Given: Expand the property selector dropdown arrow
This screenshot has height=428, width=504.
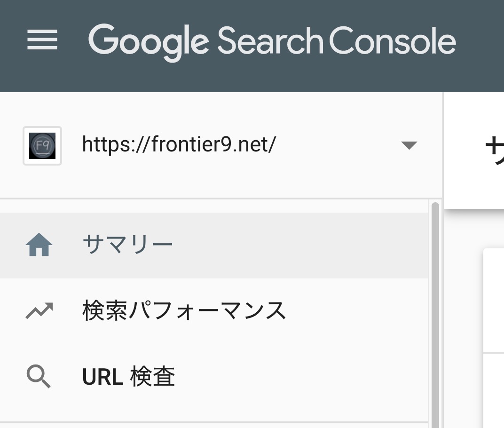Looking at the screenshot, I should pos(409,145).
